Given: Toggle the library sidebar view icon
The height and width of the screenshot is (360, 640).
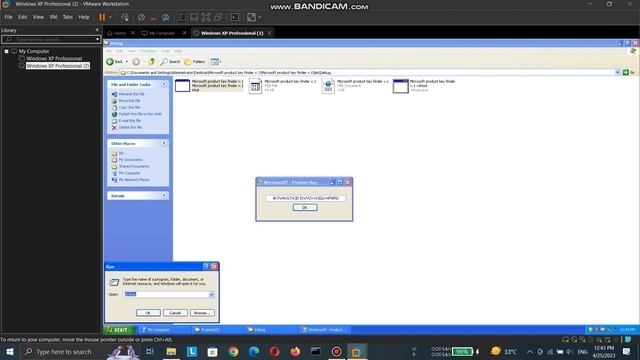Looking at the screenshot, I should click(x=182, y=17).
